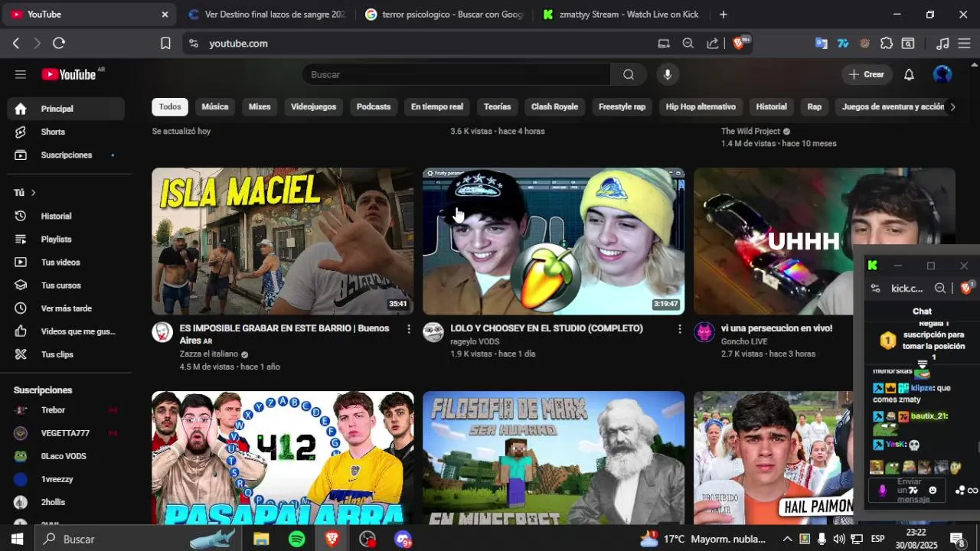Image resolution: width=980 pixels, height=551 pixels.
Task: Click the emoji smiley in Kick chat input
Action: pos(933,491)
